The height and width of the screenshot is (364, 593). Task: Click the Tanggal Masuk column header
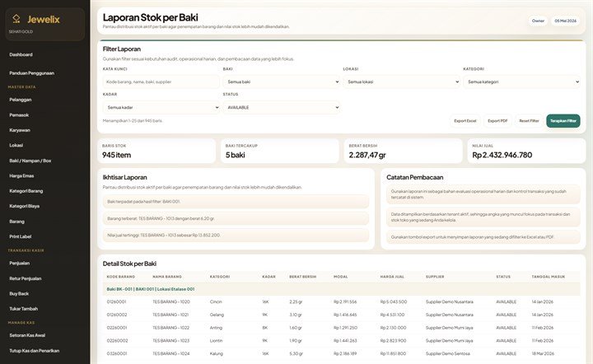(548, 277)
